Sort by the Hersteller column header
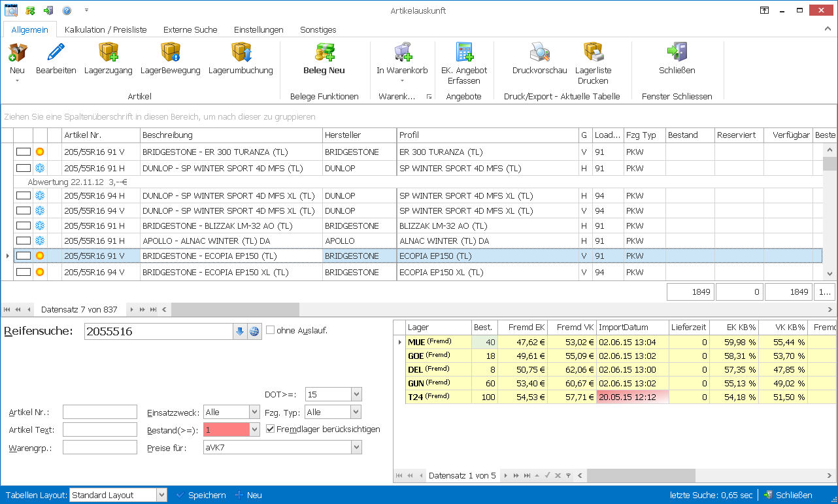 [x=360, y=135]
